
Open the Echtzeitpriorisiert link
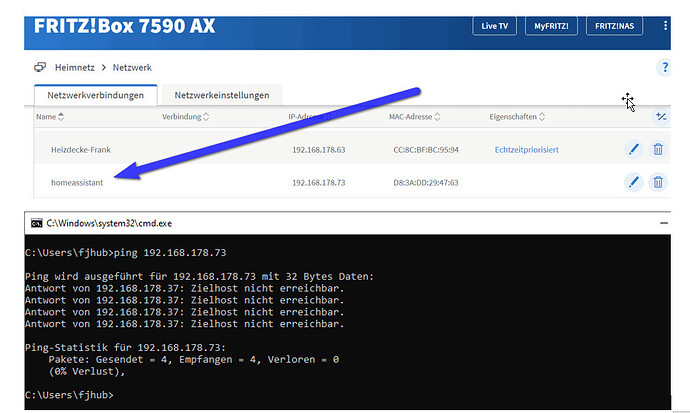pos(526,150)
